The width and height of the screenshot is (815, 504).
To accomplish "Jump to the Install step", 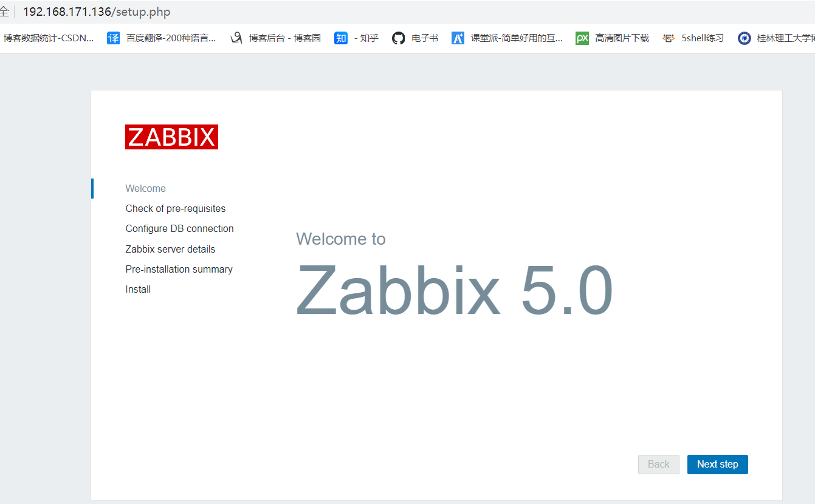I will coord(138,289).
